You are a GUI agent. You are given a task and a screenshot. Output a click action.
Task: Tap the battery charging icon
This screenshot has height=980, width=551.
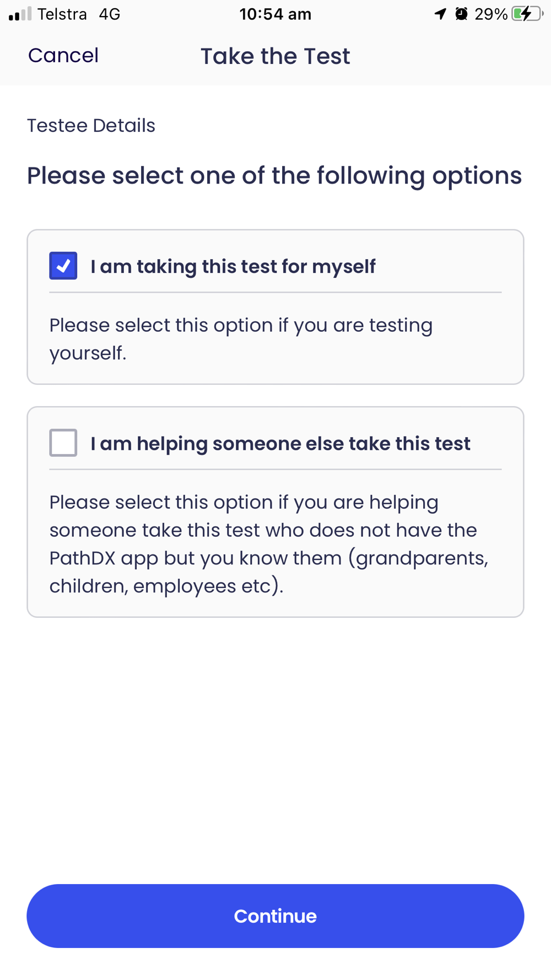click(x=527, y=14)
